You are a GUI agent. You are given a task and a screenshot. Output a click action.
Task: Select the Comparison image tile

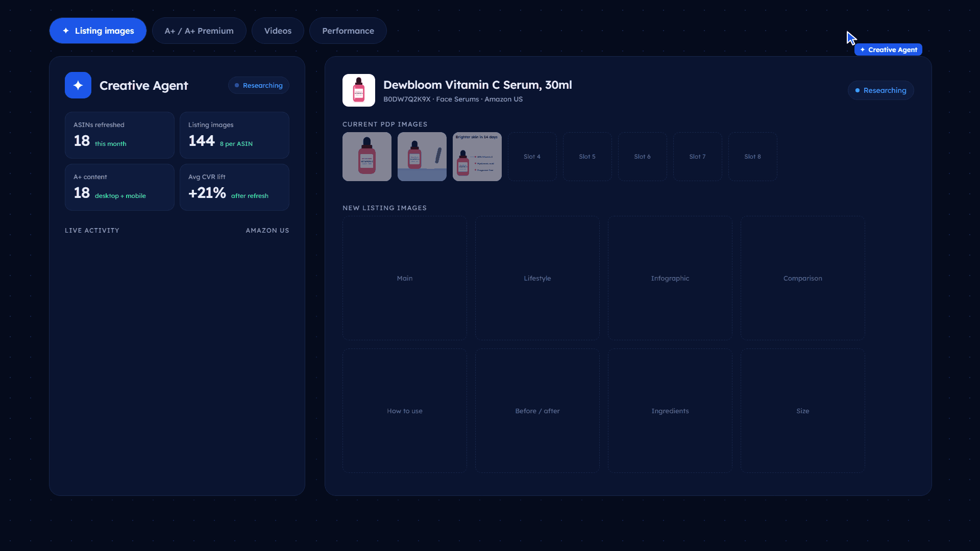coord(803,278)
